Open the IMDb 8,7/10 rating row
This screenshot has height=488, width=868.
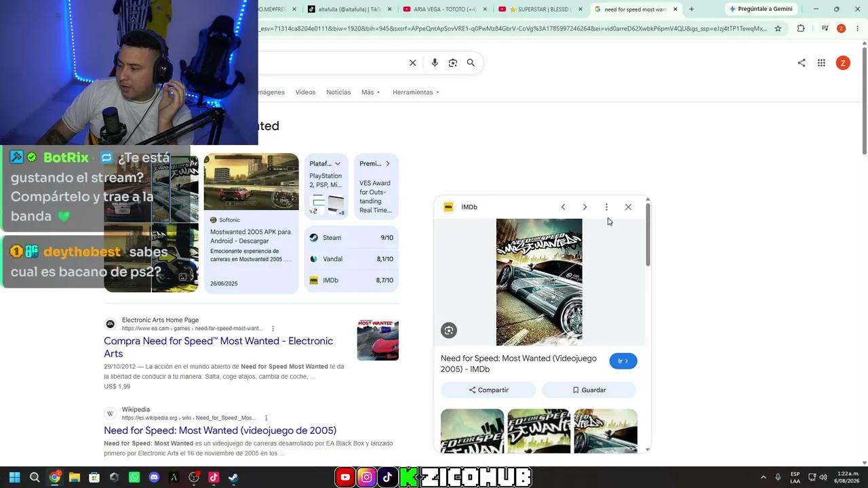click(351, 280)
